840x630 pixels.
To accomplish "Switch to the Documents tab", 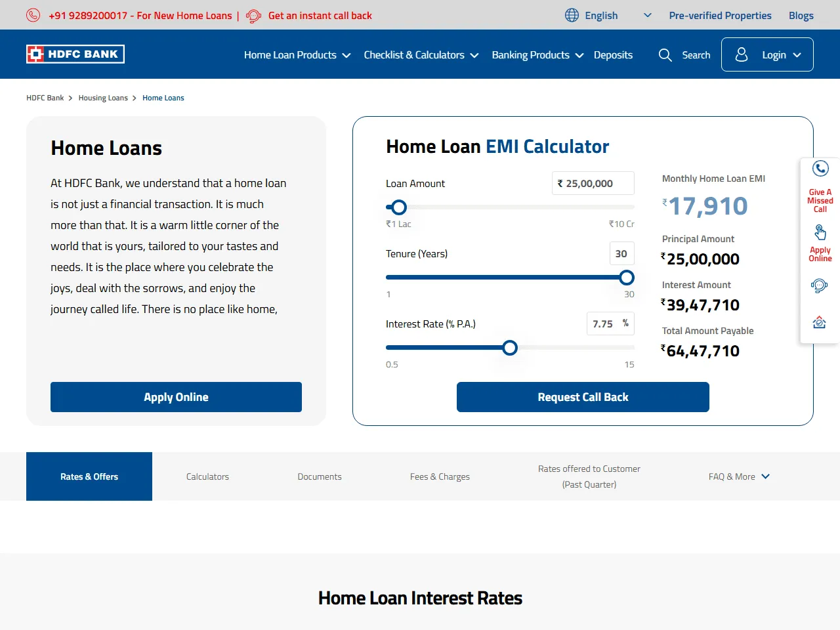I will [320, 476].
